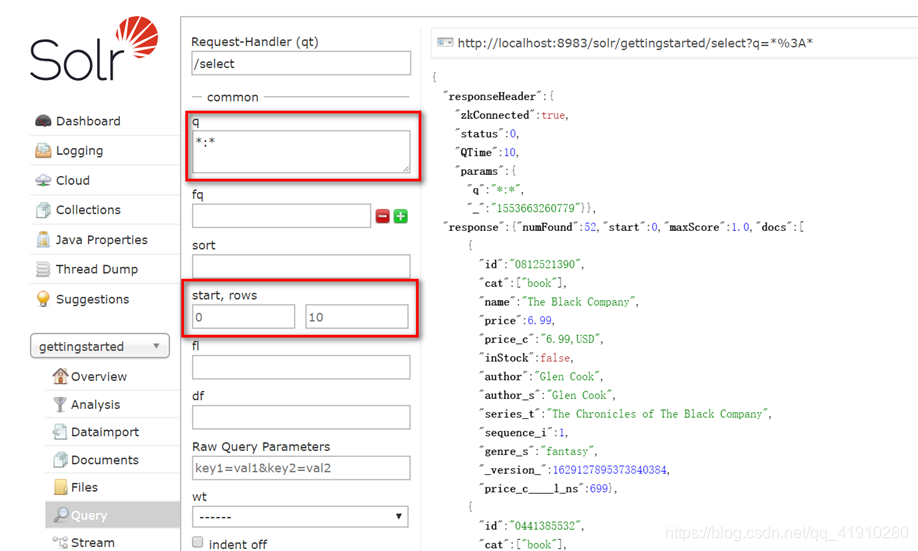Open the Dataimport section
Image resolution: width=918 pixels, height=551 pixels.
[105, 432]
